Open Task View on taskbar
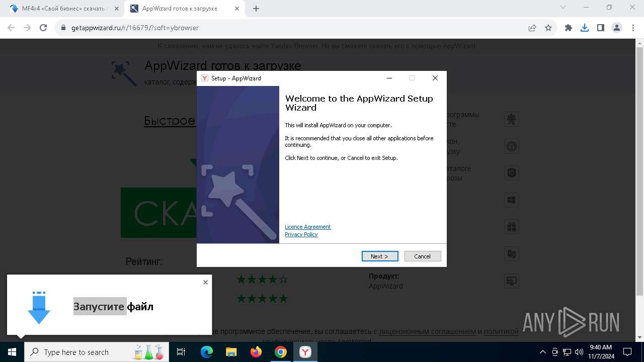Image resolution: width=644 pixels, height=362 pixels. (182, 352)
